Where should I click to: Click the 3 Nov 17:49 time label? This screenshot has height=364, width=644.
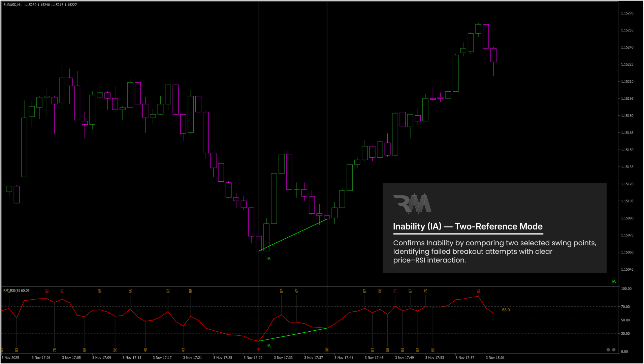point(405,358)
